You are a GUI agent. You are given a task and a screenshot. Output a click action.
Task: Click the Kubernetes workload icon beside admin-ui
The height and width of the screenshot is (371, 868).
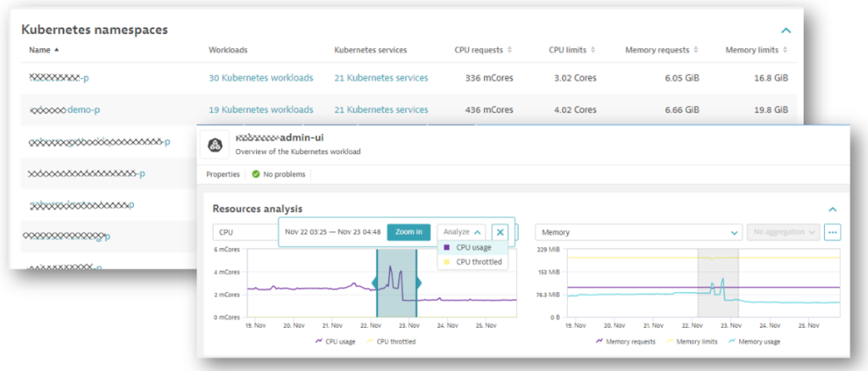216,145
